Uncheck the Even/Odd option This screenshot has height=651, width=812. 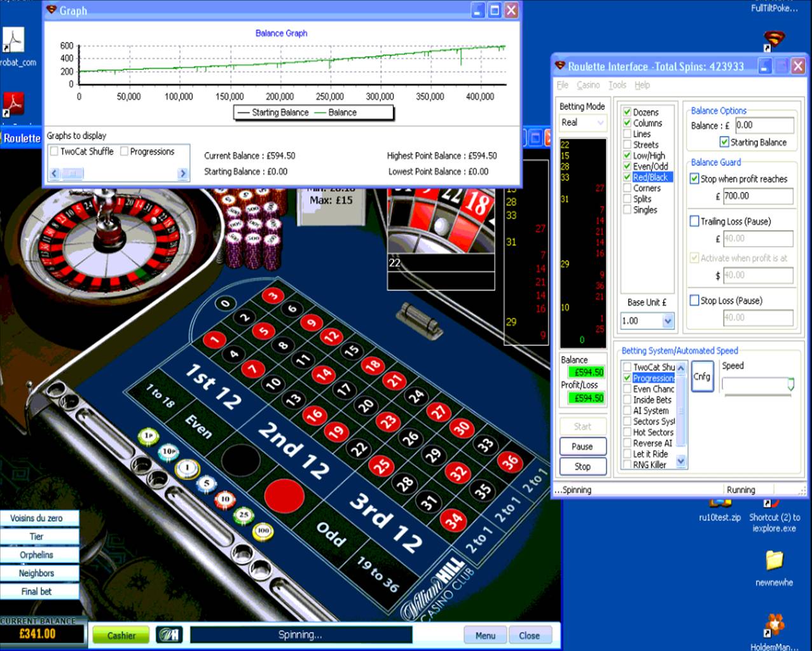[627, 166]
